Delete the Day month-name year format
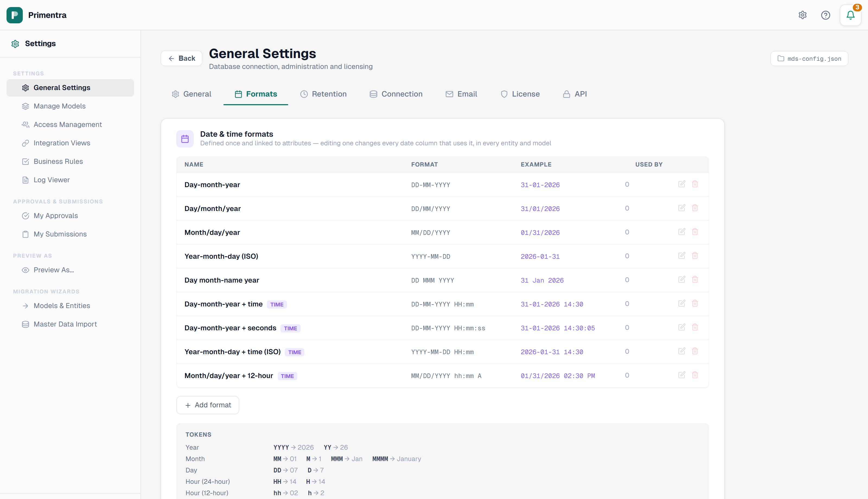The height and width of the screenshot is (499, 868). 695,280
